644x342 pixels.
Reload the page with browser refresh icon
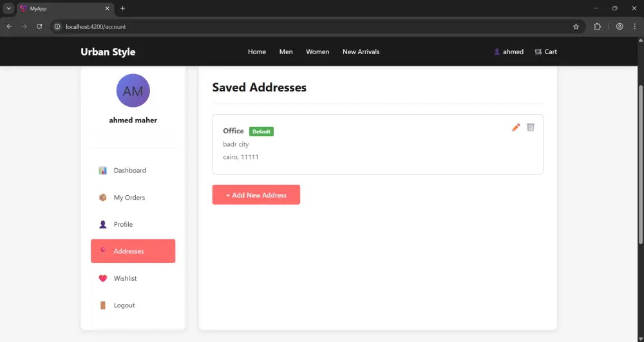pyautogui.click(x=39, y=26)
